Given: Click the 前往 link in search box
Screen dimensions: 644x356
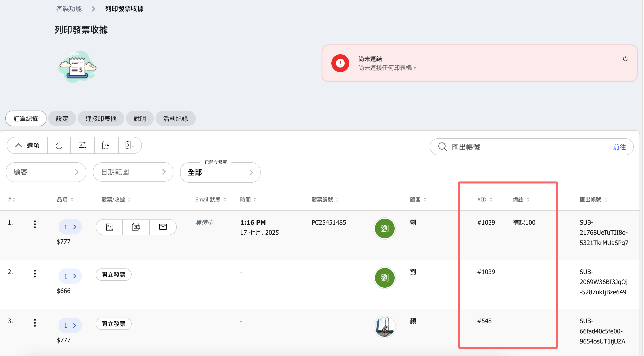Looking at the screenshot, I should click(x=619, y=147).
